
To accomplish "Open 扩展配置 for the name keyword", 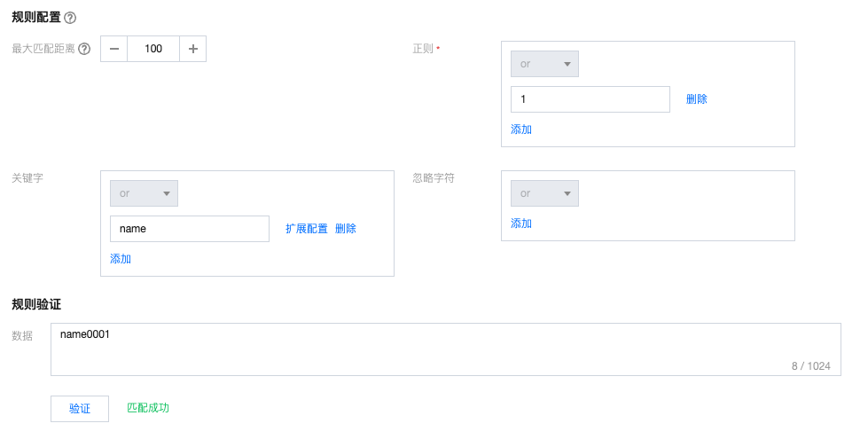I will 306,229.
